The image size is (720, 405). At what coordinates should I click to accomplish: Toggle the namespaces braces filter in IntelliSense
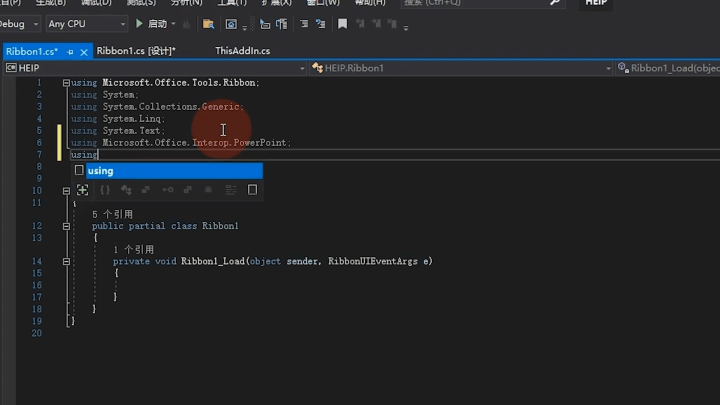[105, 190]
